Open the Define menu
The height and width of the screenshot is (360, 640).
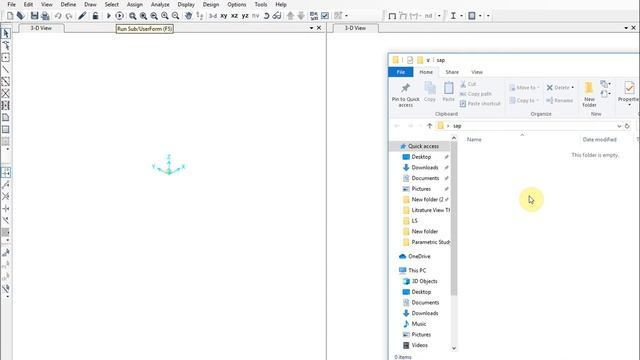click(x=68, y=4)
